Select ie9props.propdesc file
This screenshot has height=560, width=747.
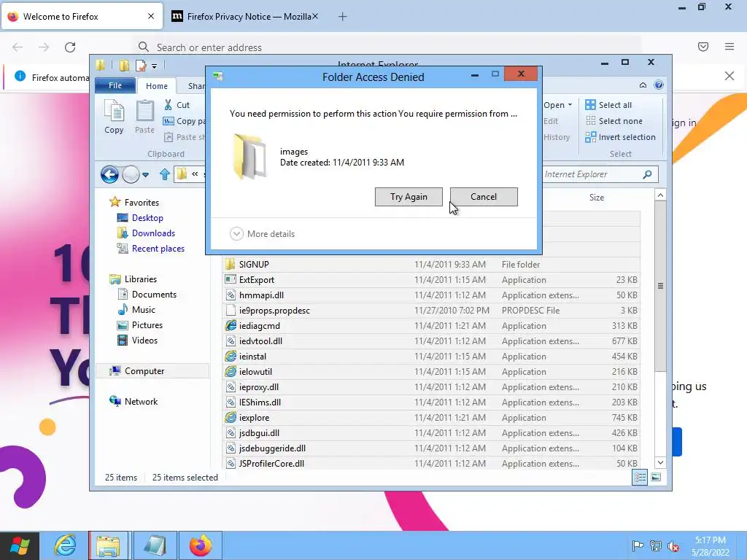[x=431, y=310]
